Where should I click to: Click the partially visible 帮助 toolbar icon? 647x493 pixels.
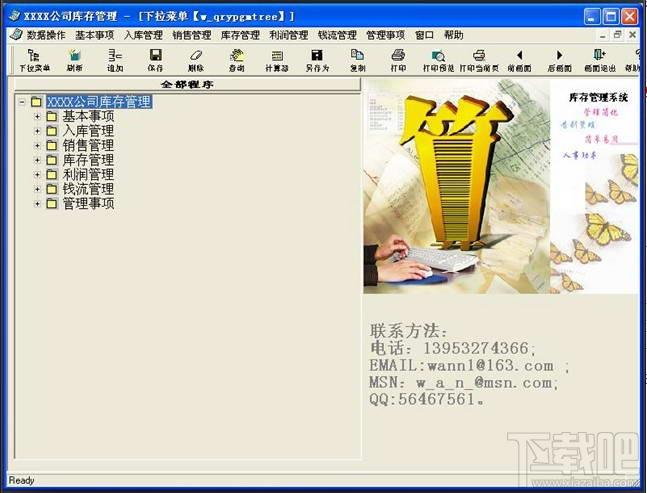634,60
